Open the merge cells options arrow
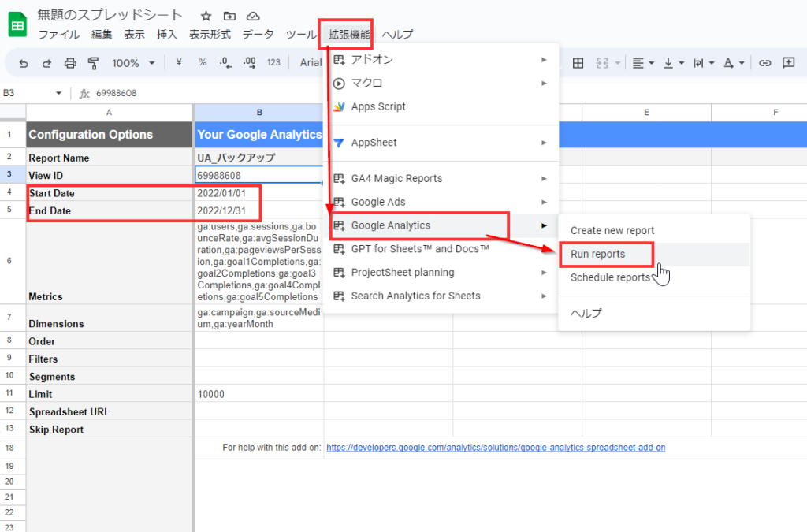This screenshot has width=807, height=532. click(617, 63)
